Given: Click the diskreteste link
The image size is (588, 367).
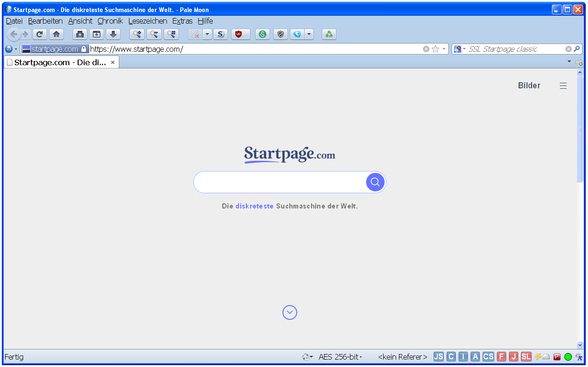Looking at the screenshot, I should click(254, 206).
